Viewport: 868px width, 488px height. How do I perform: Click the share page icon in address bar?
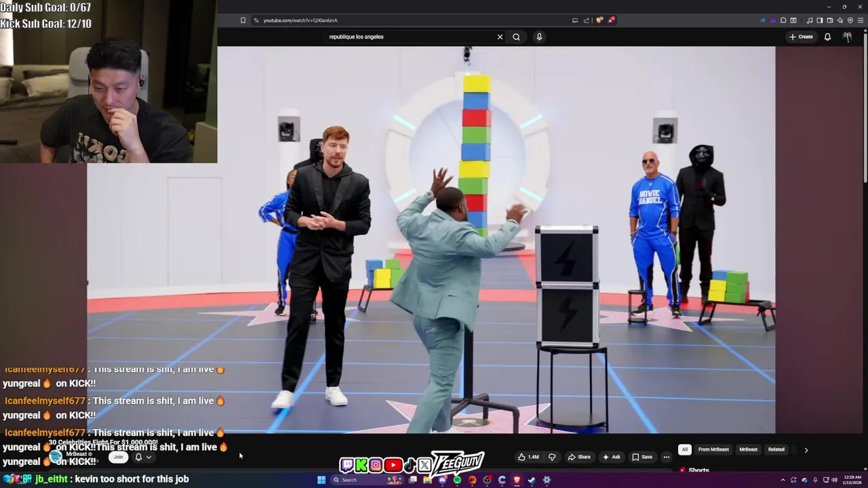point(587,20)
